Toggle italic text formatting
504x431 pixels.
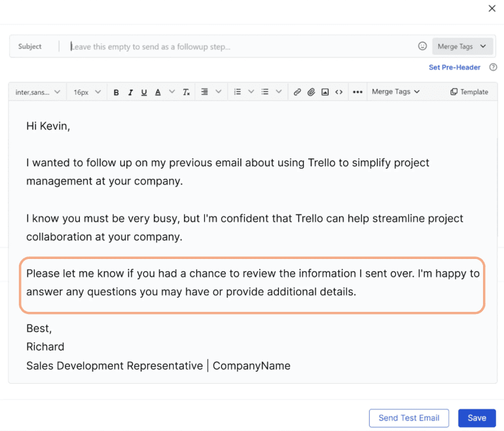tap(130, 92)
